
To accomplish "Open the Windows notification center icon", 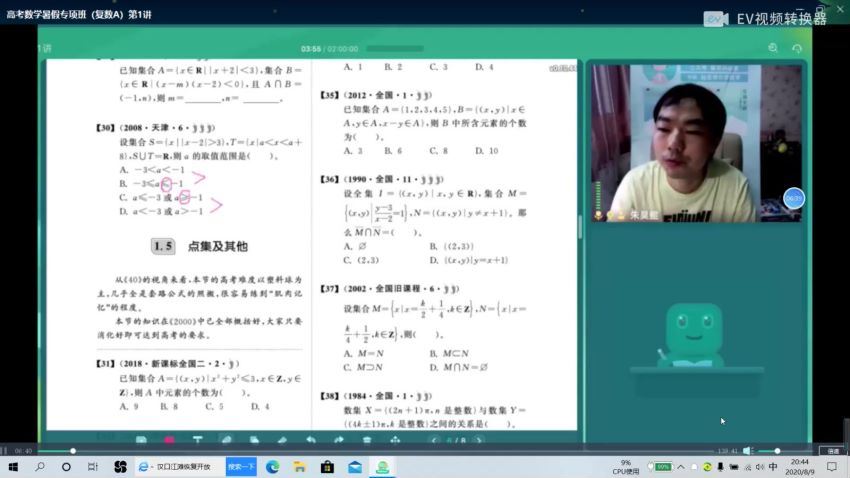I will (832, 467).
